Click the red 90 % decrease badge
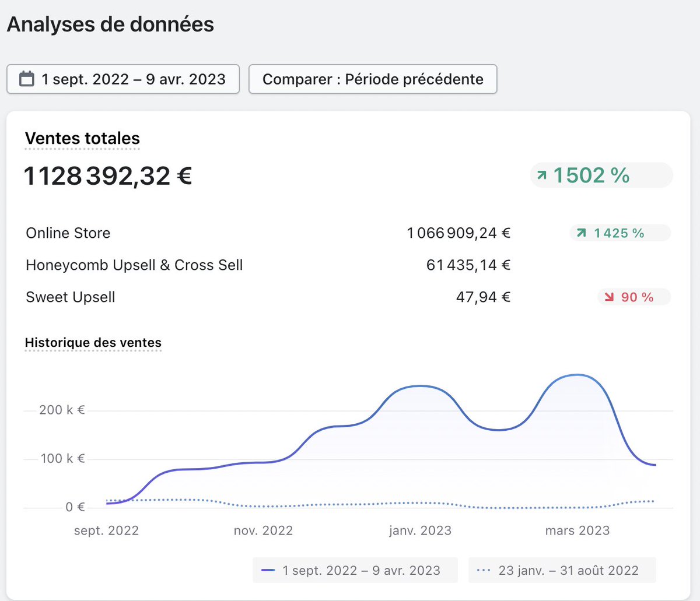 coord(634,297)
